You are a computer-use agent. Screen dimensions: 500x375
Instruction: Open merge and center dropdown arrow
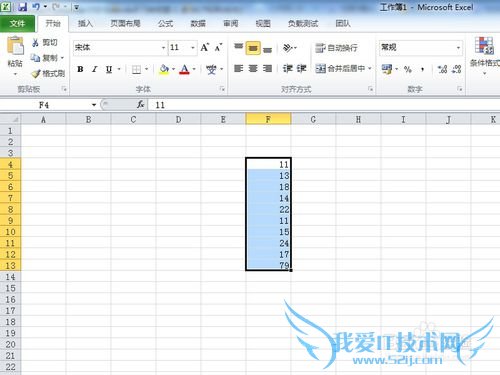click(370, 69)
